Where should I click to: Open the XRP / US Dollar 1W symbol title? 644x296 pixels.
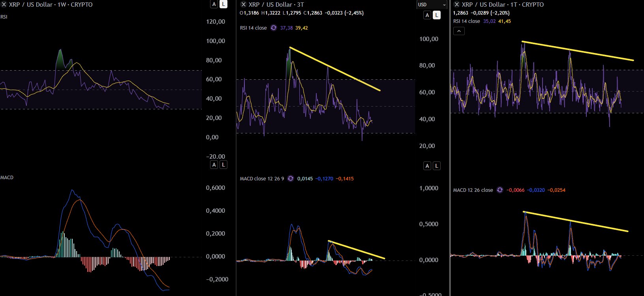(50, 5)
